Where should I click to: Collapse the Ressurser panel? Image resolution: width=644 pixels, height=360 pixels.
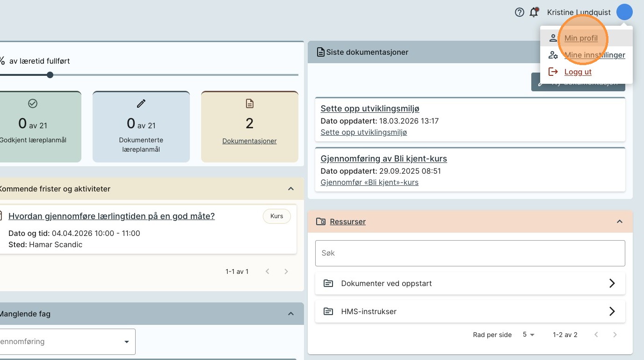click(x=620, y=221)
